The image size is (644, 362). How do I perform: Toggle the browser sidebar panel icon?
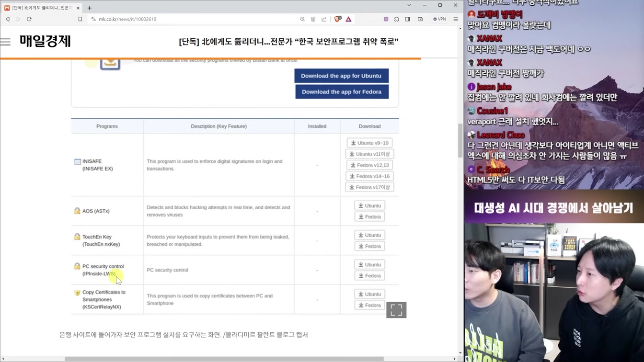coord(407,19)
